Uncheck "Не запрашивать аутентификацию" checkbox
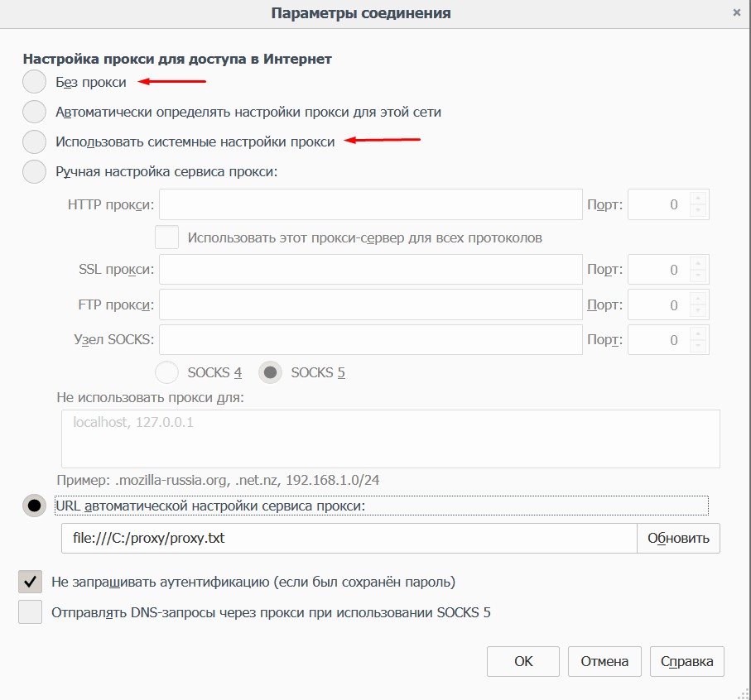 [30, 582]
